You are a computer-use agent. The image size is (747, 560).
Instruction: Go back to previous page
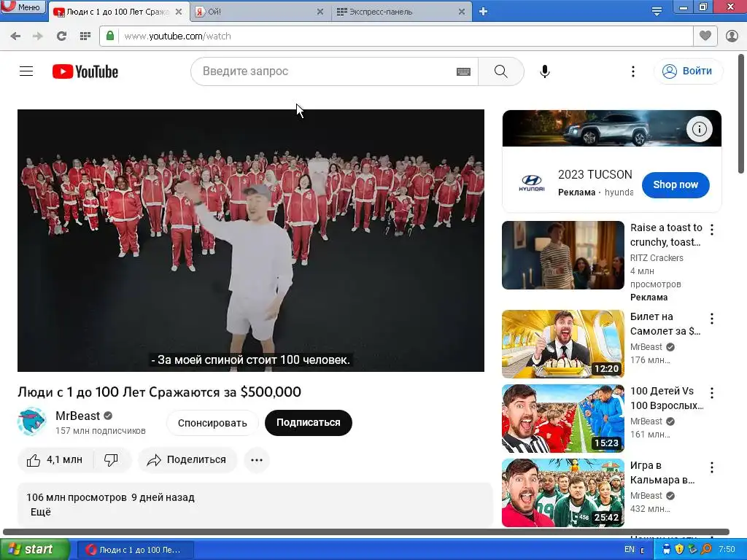click(15, 36)
